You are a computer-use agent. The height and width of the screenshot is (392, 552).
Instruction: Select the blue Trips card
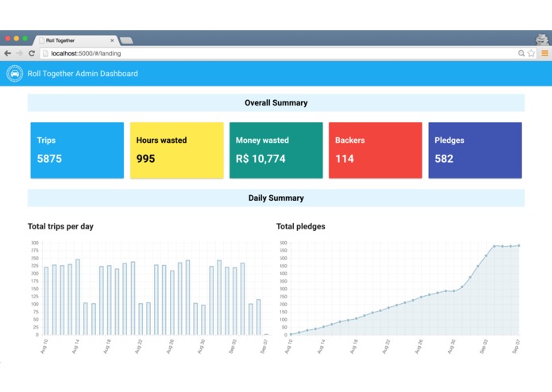tap(77, 150)
